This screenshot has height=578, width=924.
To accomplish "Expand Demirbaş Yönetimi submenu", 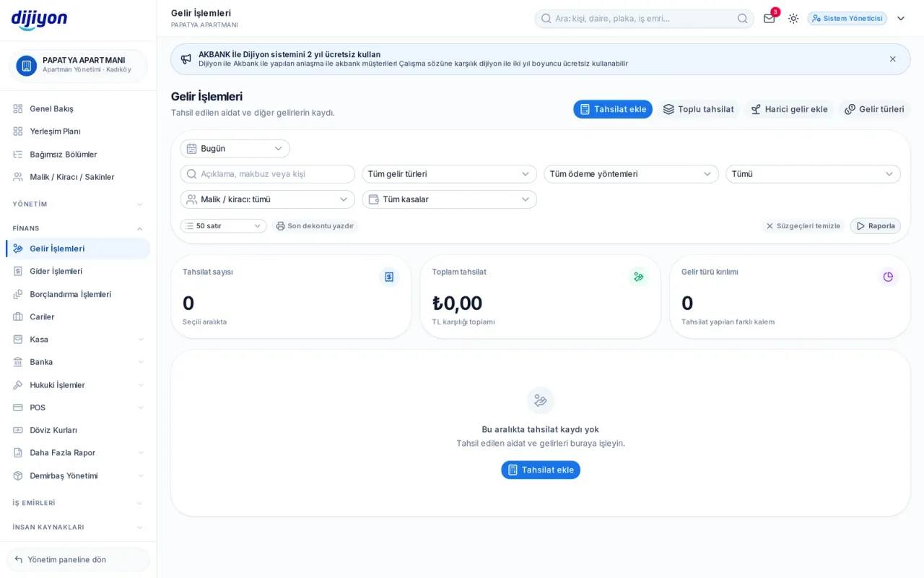I will [78, 476].
